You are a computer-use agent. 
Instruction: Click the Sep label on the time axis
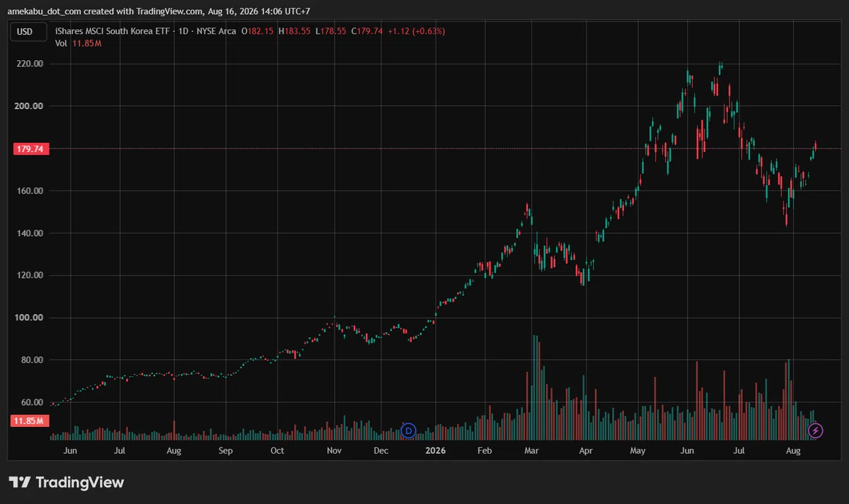point(225,450)
